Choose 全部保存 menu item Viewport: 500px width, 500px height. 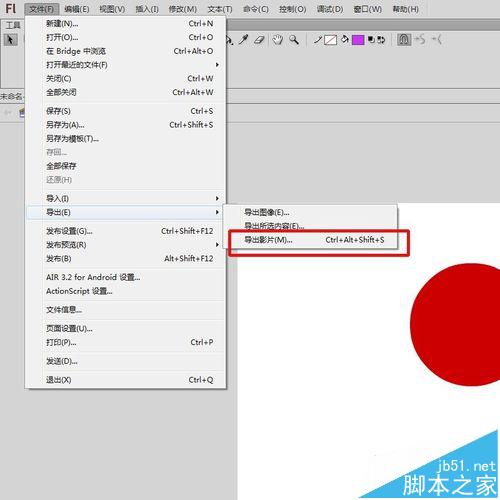pos(126,166)
